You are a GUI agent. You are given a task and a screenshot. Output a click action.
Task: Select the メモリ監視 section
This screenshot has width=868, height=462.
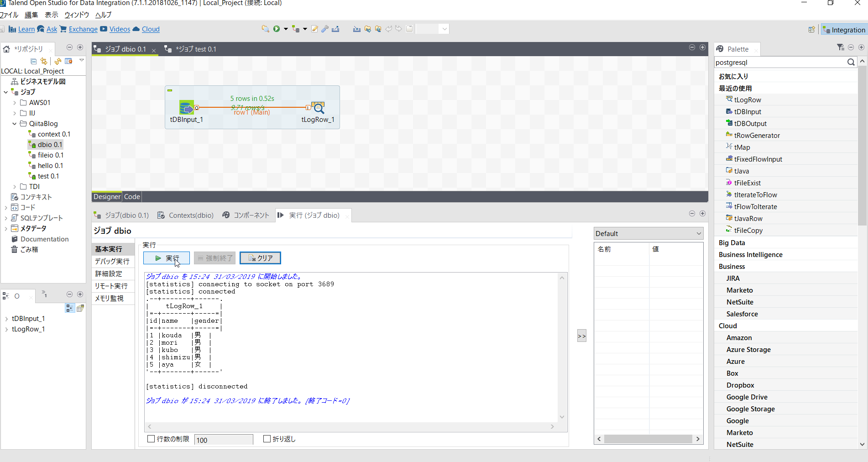pos(109,299)
